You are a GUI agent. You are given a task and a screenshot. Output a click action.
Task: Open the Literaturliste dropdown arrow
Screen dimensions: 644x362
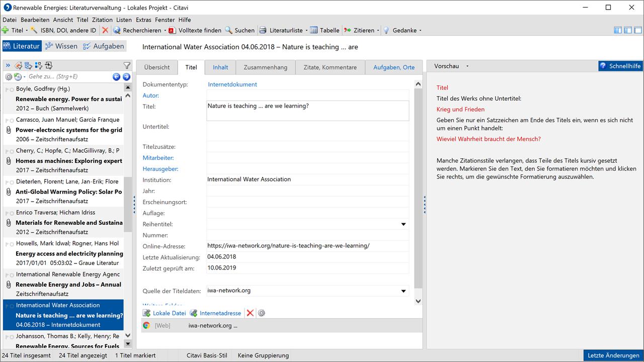point(306,30)
